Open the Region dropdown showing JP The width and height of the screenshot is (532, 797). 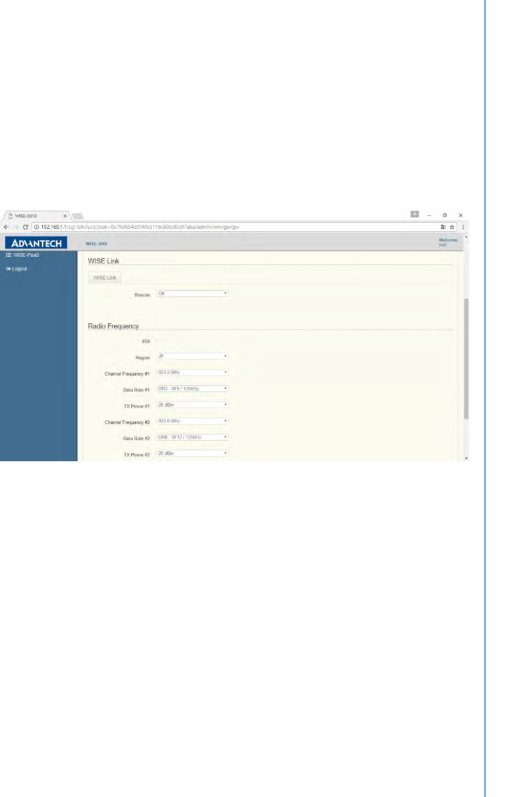[192, 356]
